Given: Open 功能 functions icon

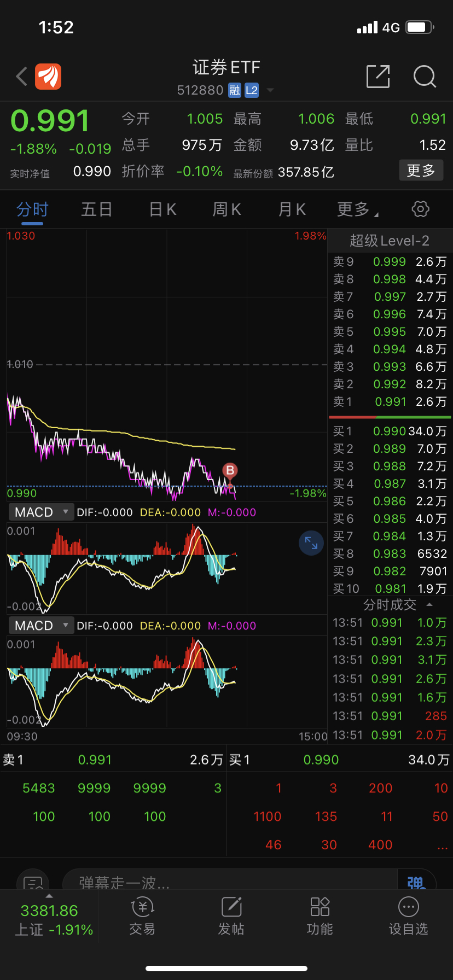Looking at the screenshot, I should tap(320, 916).
